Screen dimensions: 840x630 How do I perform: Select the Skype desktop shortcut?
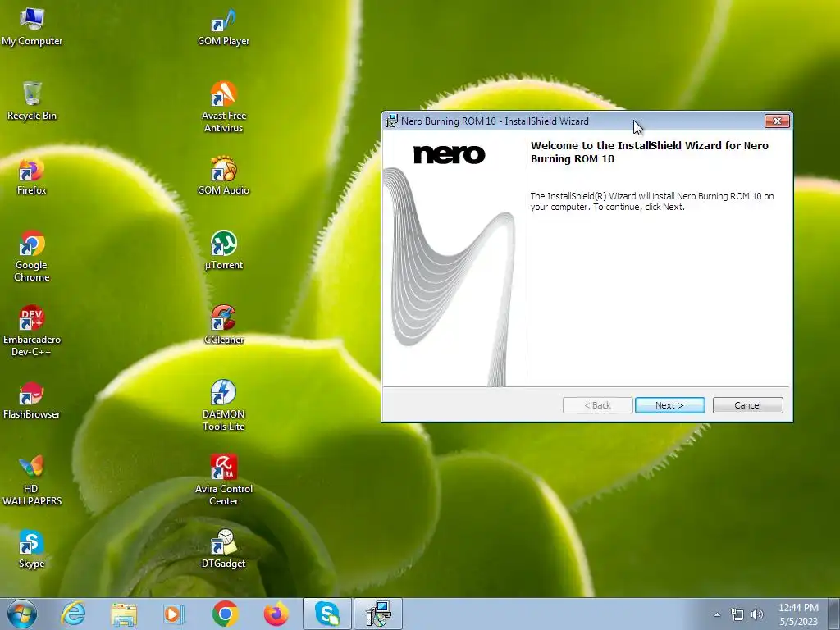[x=32, y=550]
